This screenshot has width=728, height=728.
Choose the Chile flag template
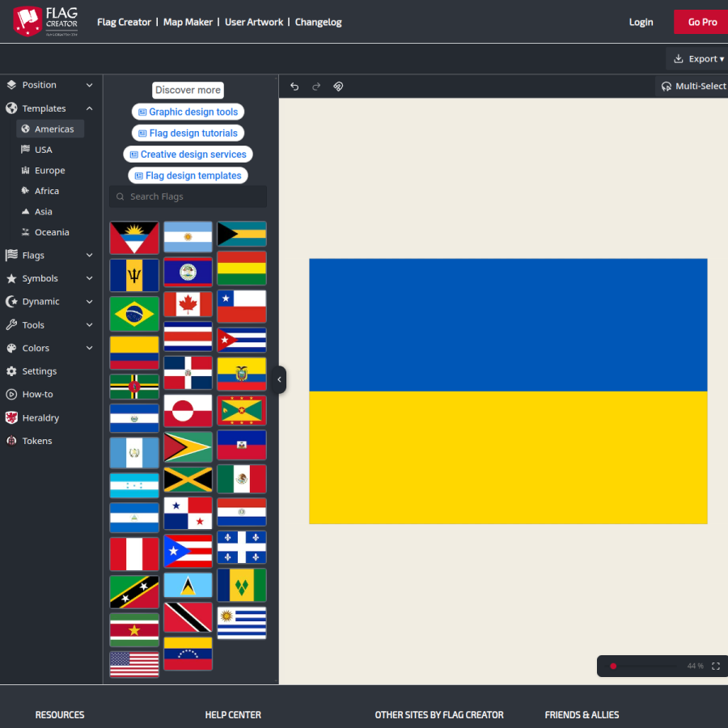pyautogui.click(x=241, y=306)
